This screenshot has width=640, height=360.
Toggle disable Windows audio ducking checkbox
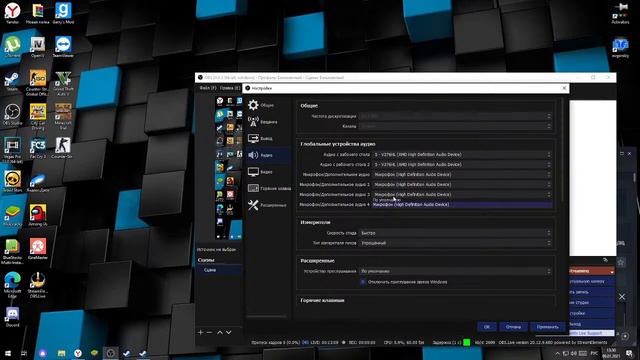point(362,282)
